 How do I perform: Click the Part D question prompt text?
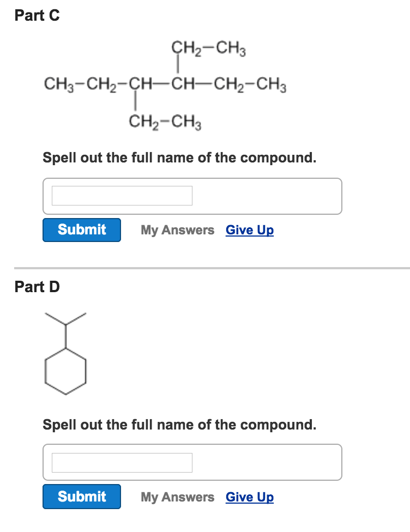(180, 425)
